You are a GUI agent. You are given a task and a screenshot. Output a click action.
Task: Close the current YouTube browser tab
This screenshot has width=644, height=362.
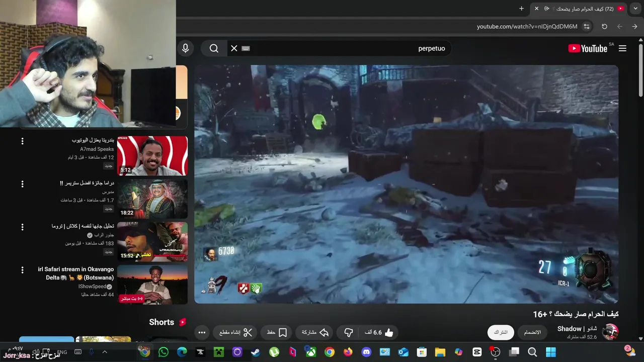(x=536, y=9)
